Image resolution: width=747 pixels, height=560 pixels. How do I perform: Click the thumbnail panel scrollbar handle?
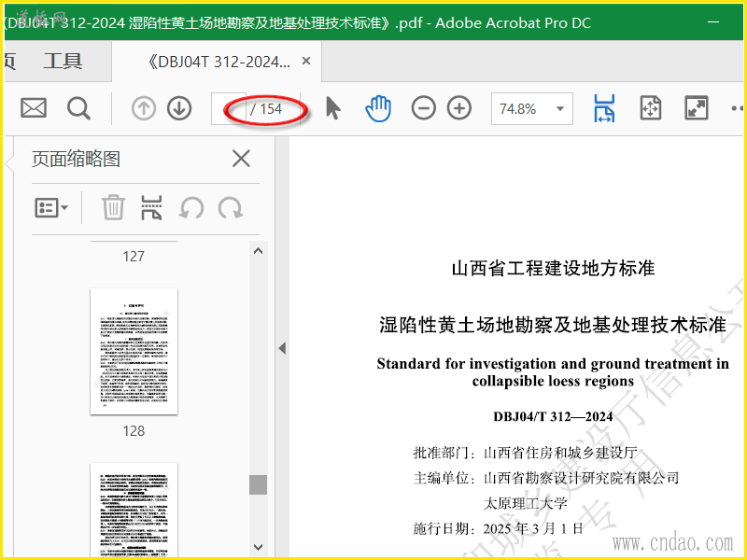click(x=259, y=484)
